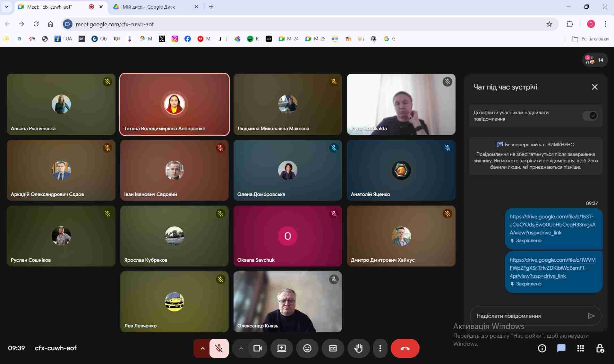Turn on closed captions
Viewport: 614px width, 364px height.
click(333, 348)
